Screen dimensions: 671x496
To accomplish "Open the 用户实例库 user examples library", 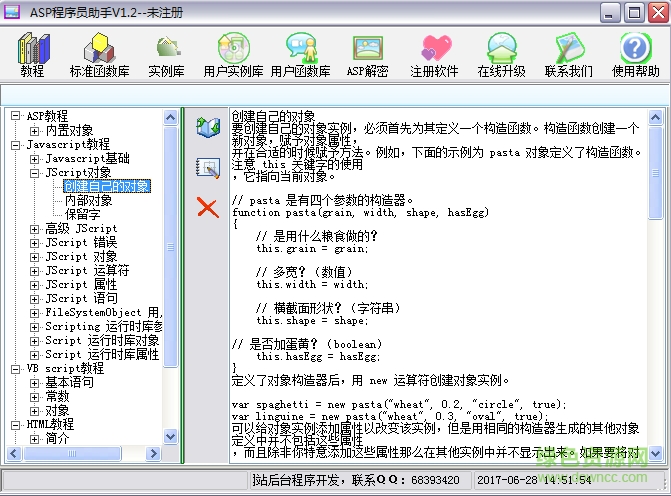I will click(233, 55).
